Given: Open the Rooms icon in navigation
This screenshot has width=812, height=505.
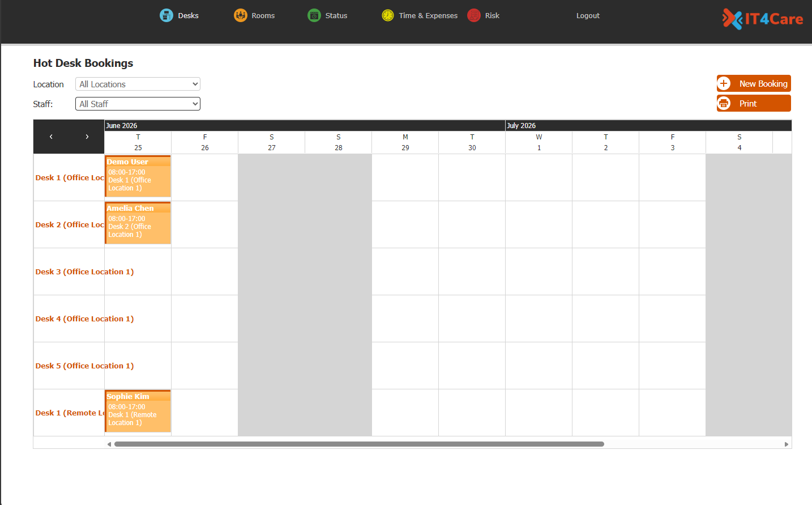Looking at the screenshot, I should click(x=241, y=15).
